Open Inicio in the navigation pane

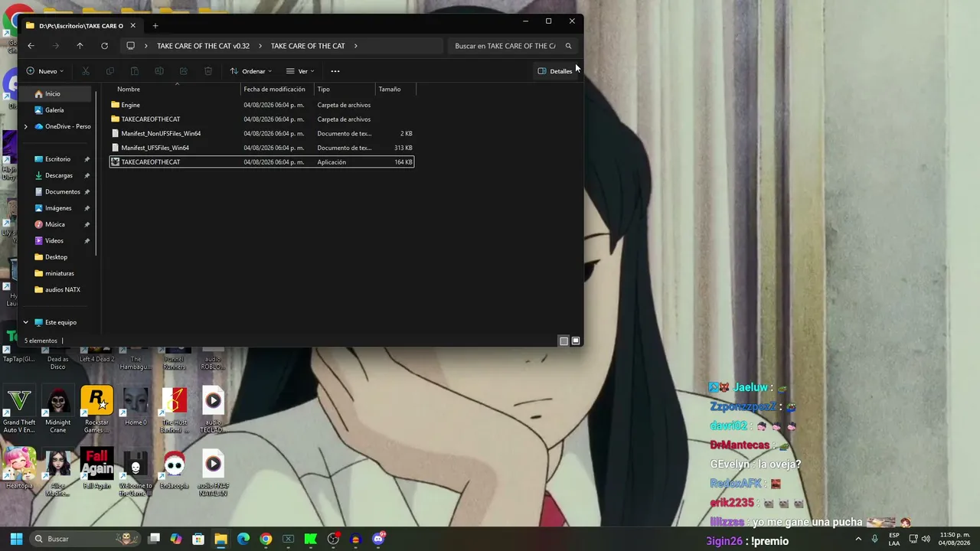[x=52, y=93]
